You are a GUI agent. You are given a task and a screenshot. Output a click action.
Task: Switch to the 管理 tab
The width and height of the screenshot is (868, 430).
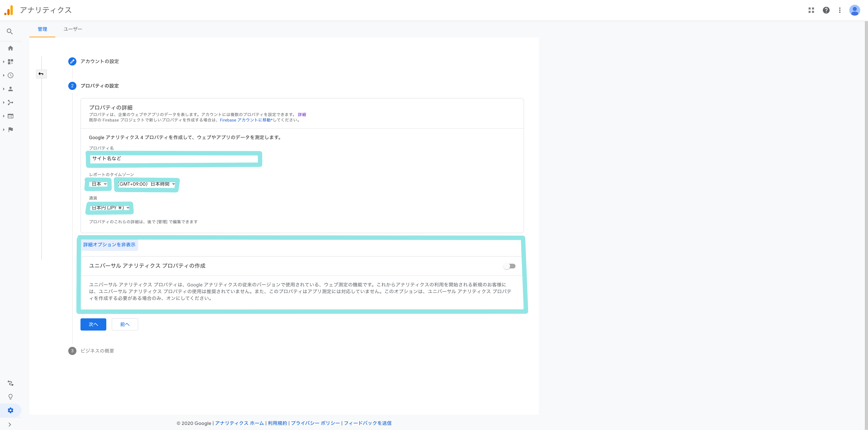tap(42, 29)
